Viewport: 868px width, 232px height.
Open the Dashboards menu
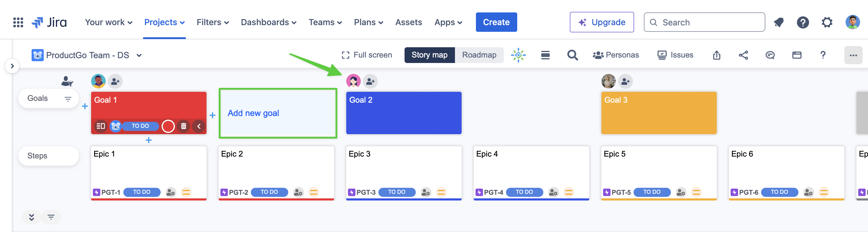coord(268,22)
